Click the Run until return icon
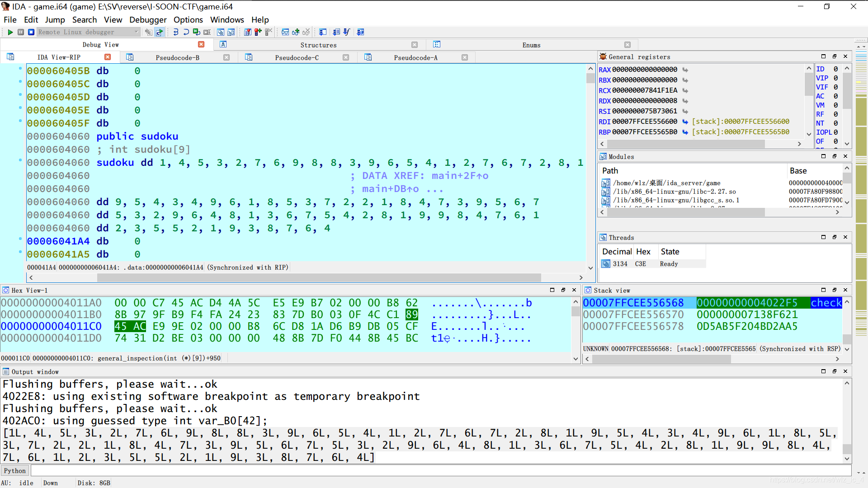The image size is (868, 488). pyautogui.click(x=196, y=32)
